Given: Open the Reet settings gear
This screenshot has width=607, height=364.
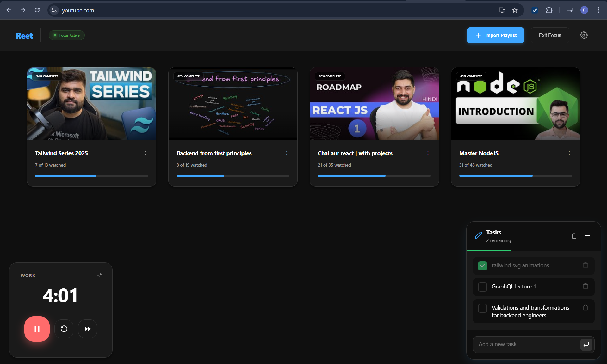Looking at the screenshot, I should coord(584,35).
